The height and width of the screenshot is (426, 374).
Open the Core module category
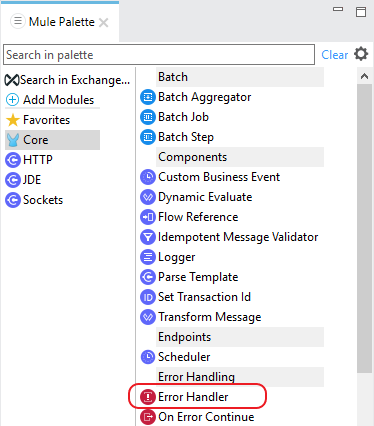tap(52, 140)
